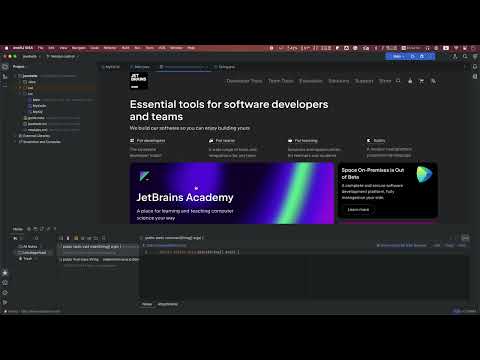Open the Database icon on right stripe
The width and height of the screenshot is (480, 360).
click(475, 76)
